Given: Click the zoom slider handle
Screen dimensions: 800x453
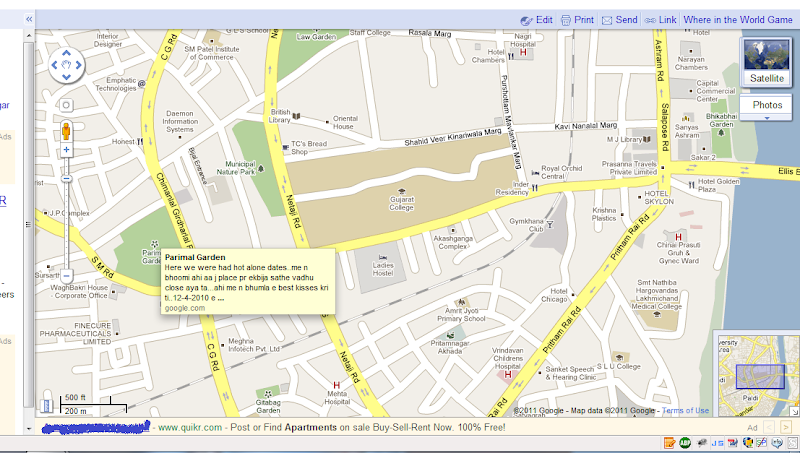Looking at the screenshot, I should coord(66,179).
